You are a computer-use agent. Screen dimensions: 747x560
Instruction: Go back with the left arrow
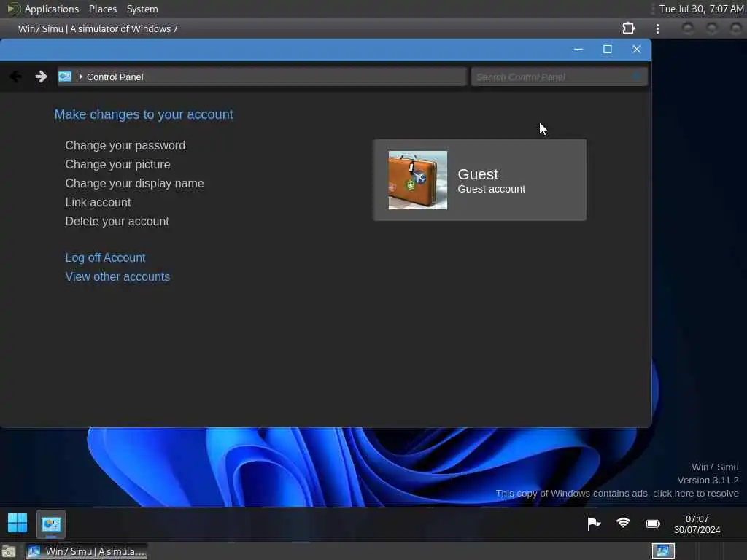tap(16, 76)
